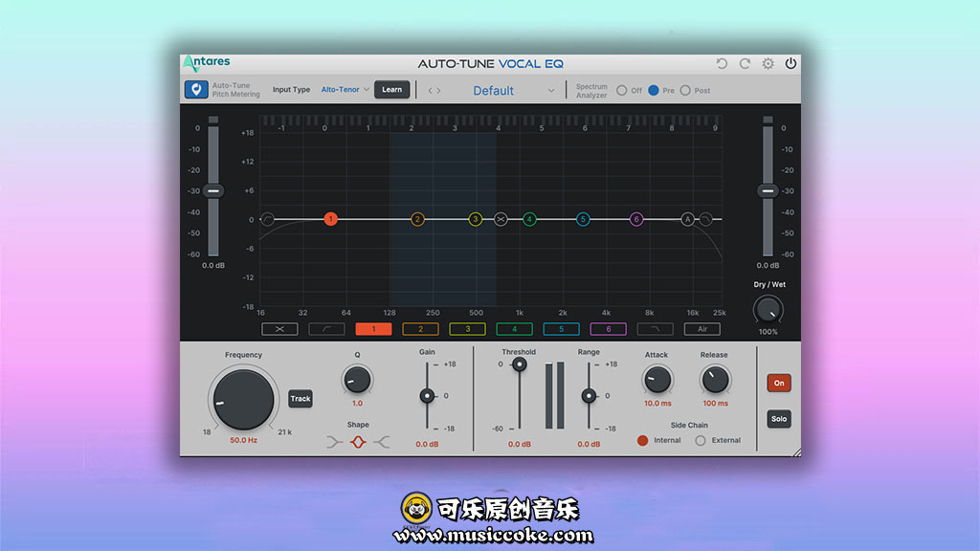Turn Spectrum Analyzer Off

coord(622,91)
